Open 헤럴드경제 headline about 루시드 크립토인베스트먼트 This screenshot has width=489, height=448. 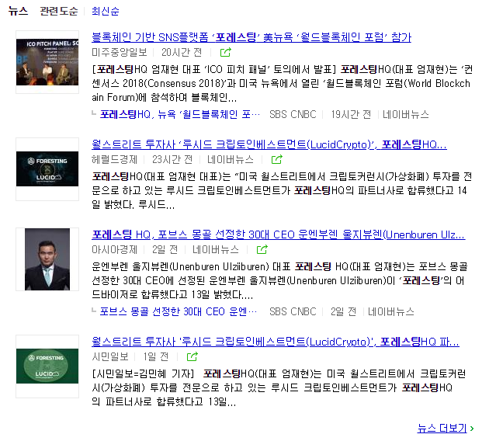[269, 144]
